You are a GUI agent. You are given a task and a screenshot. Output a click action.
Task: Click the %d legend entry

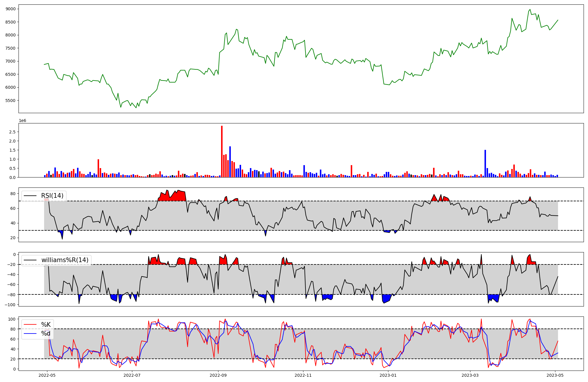pyautogui.click(x=46, y=334)
